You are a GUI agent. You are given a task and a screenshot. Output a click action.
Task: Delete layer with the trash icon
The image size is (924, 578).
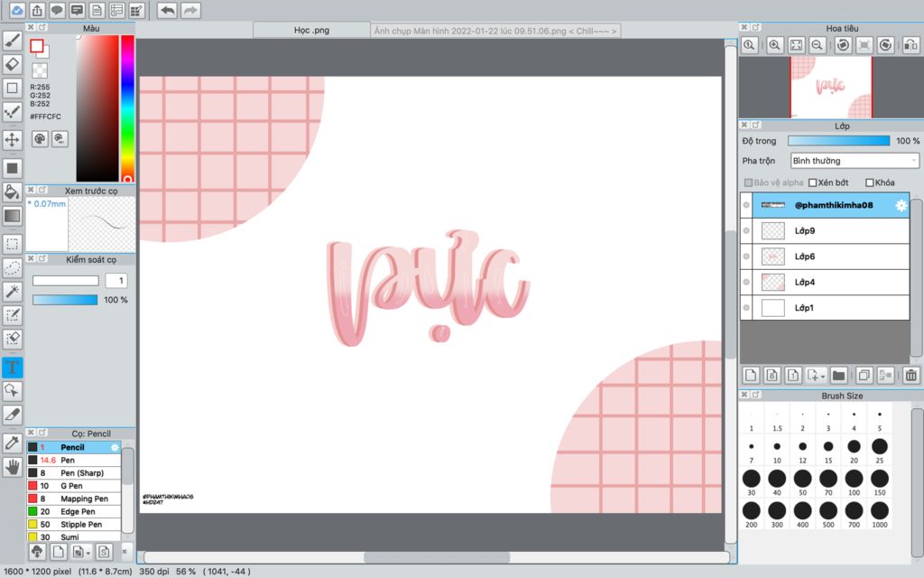coord(911,375)
